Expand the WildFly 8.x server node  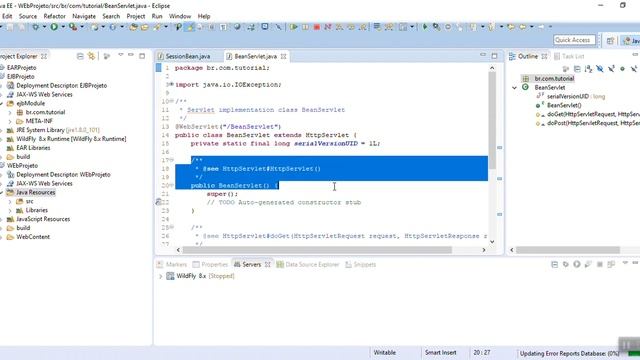(160, 276)
